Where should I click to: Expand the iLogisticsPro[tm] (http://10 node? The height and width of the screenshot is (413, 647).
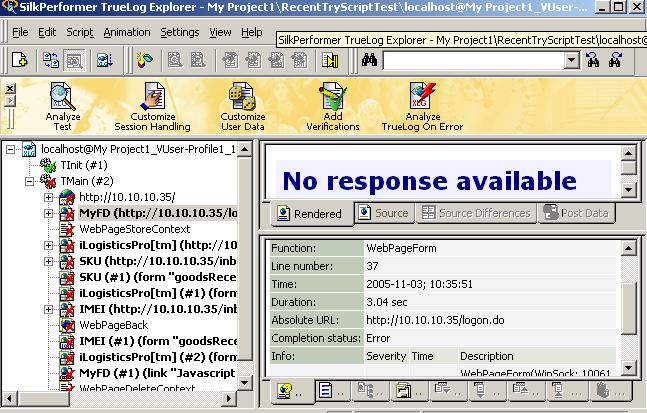coord(48,245)
